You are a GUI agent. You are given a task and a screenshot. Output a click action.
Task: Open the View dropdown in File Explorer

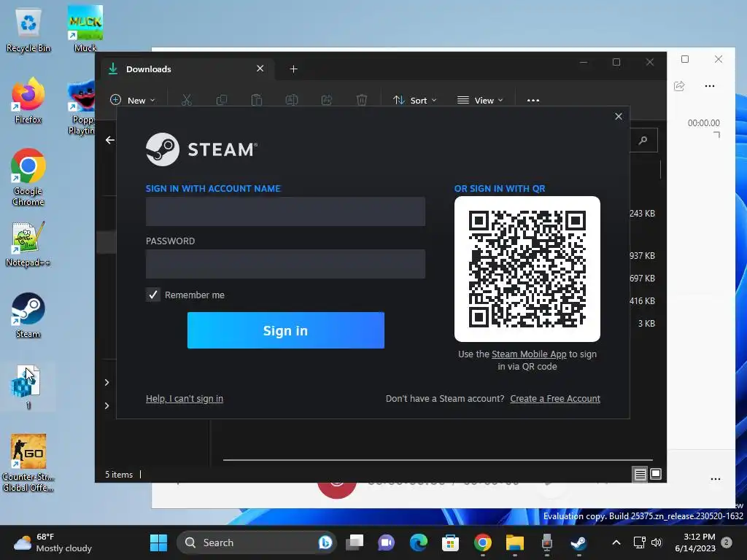[480, 100]
